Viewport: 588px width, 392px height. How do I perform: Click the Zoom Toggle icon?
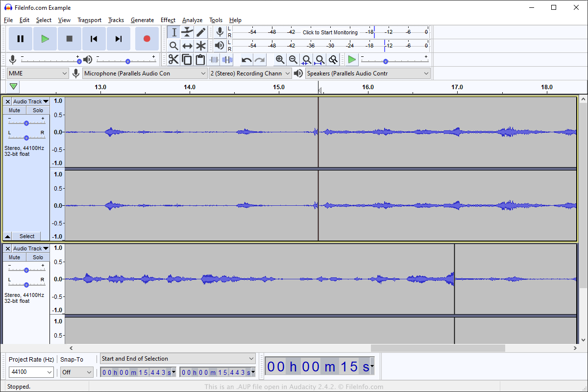pyautogui.click(x=333, y=60)
